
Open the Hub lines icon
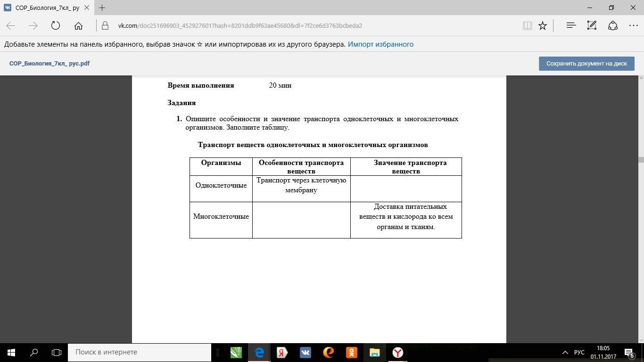[571, 25]
